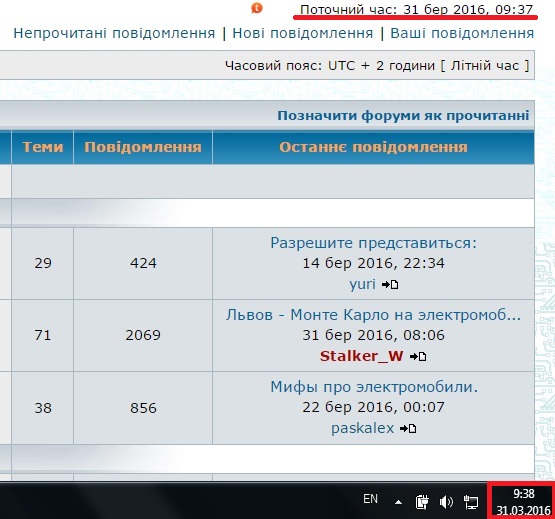Open last post icon next to paskalex
This screenshot has height=519, width=555.
point(408,429)
